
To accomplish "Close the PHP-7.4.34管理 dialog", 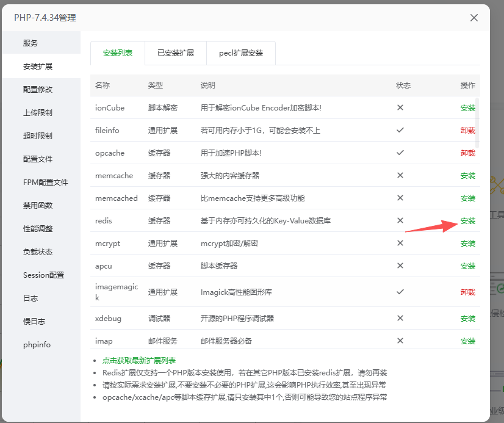I will click(x=473, y=18).
